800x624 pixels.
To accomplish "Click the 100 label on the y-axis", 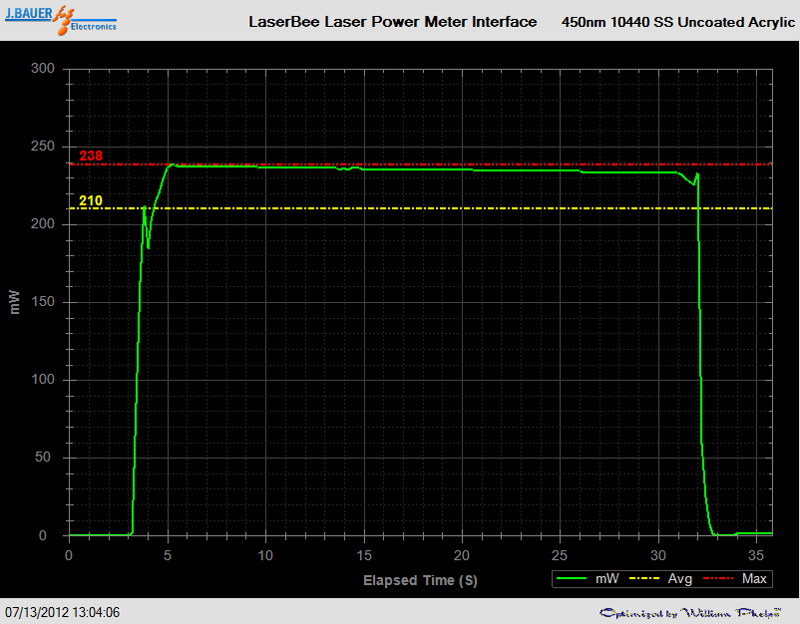I will coord(43,379).
